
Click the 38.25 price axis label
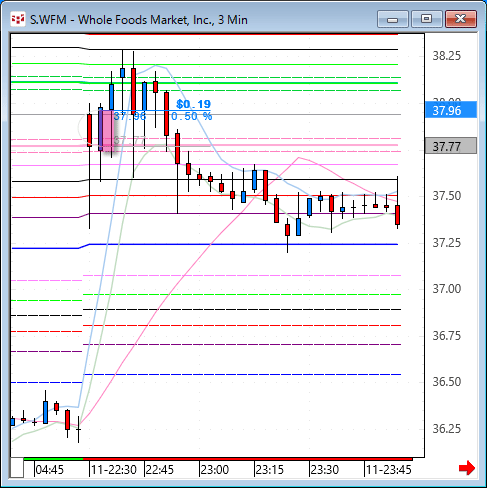447,56
